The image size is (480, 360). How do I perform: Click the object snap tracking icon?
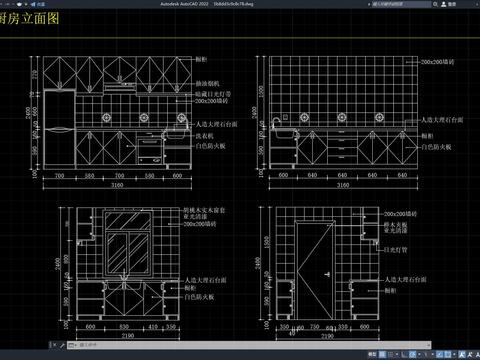click(439, 354)
